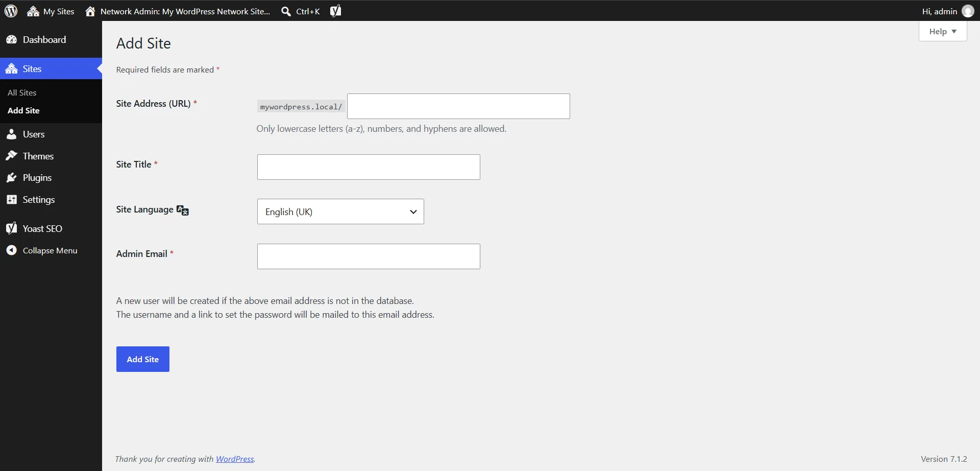Open the Hi, admin account menu
The image size is (980, 471).
click(948, 11)
